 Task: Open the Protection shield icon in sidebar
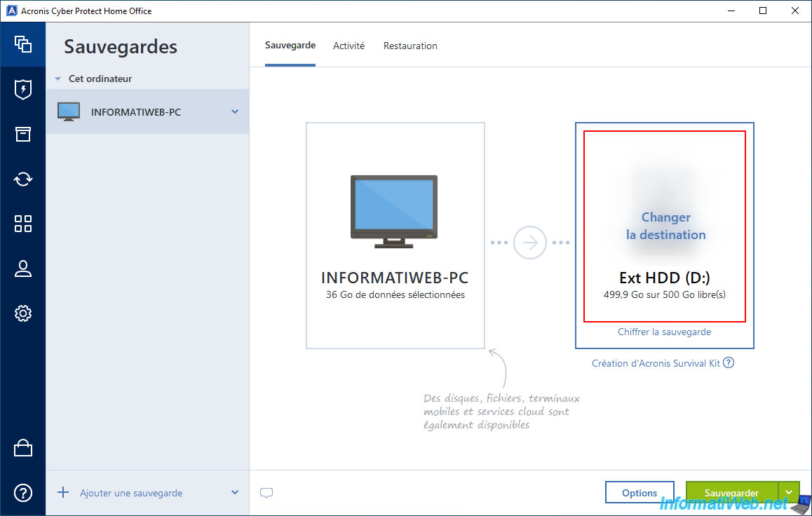[x=22, y=89]
